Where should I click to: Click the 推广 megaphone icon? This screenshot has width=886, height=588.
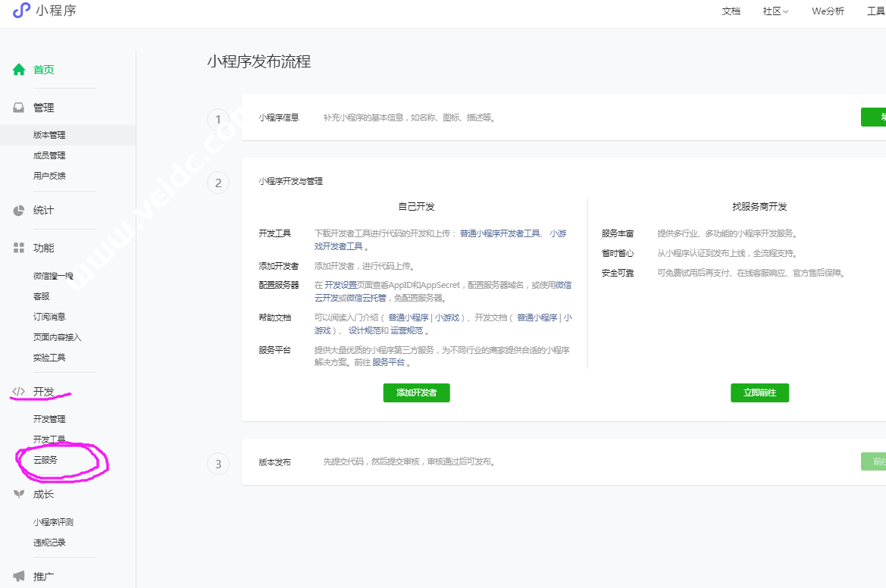[19, 577]
